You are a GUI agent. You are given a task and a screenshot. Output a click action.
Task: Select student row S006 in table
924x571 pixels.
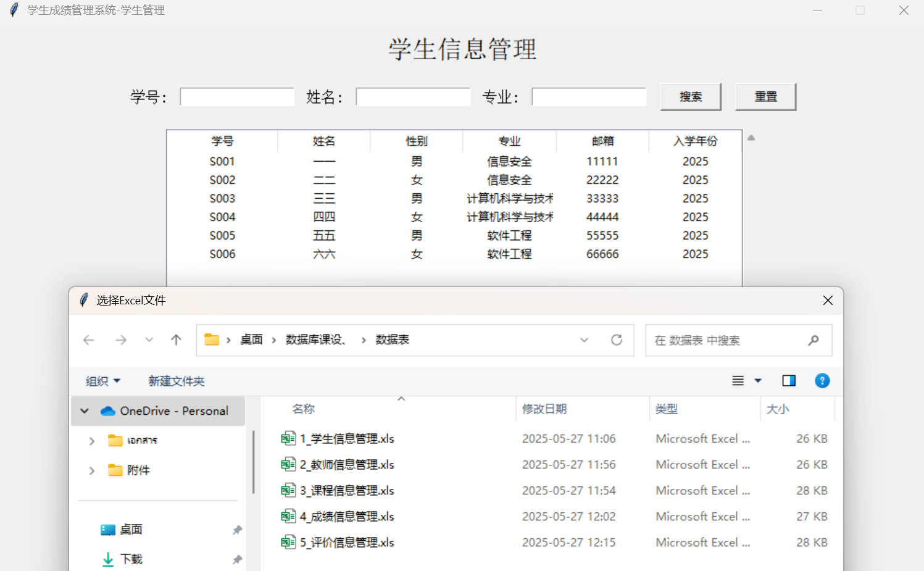click(x=454, y=254)
